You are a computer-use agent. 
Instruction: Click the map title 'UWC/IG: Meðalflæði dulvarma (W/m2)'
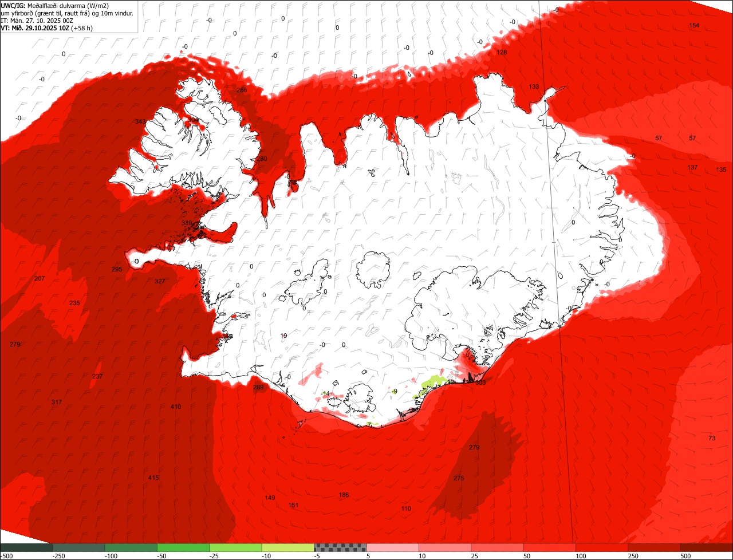55,5
